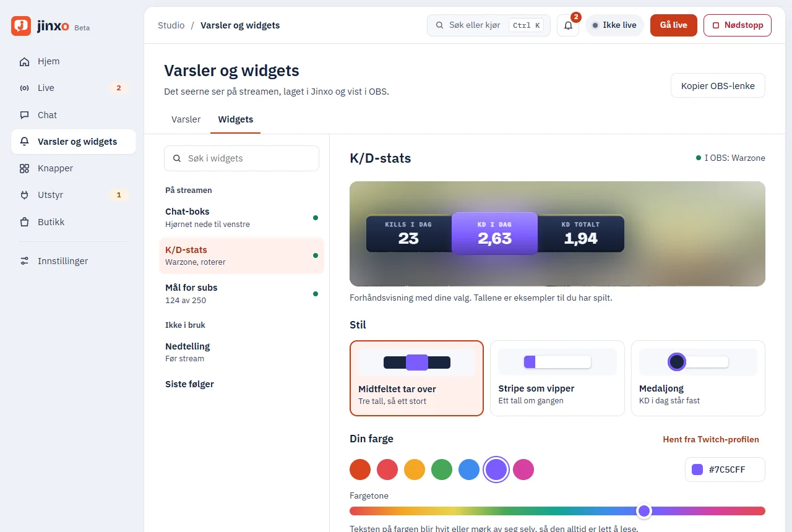Go to Hjem via house icon

(25, 61)
